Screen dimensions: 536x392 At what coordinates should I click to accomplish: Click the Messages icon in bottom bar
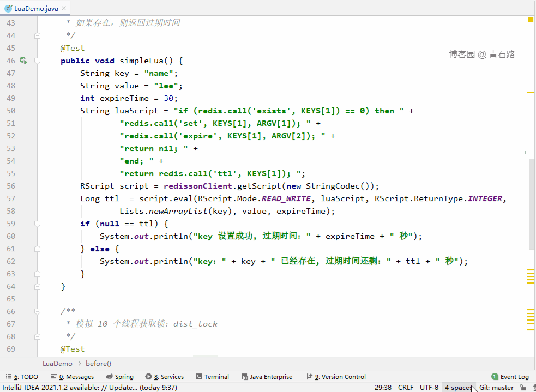(53, 376)
